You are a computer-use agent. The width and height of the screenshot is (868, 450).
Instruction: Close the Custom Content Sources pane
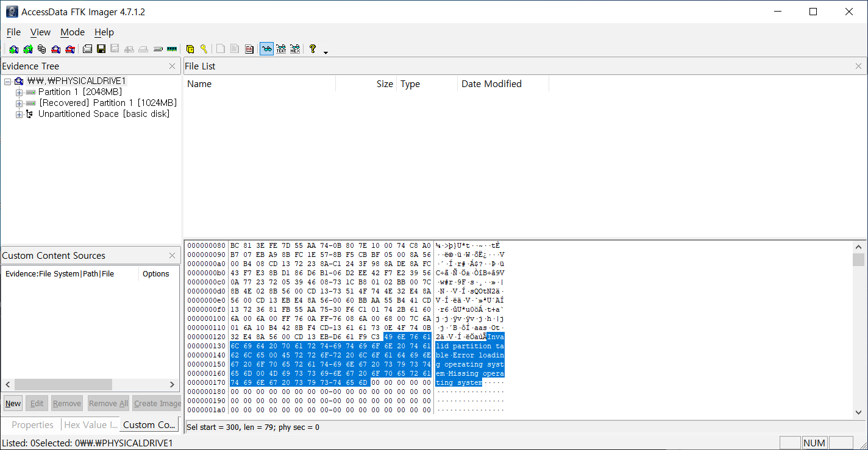coord(172,256)
